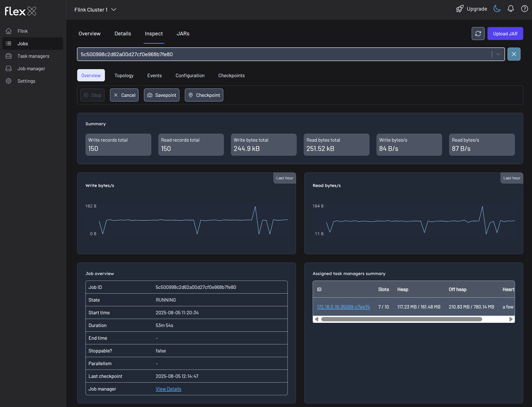Click the Read bytes total card
Viewport: 532px width, 407px height.
click(336, 145)
